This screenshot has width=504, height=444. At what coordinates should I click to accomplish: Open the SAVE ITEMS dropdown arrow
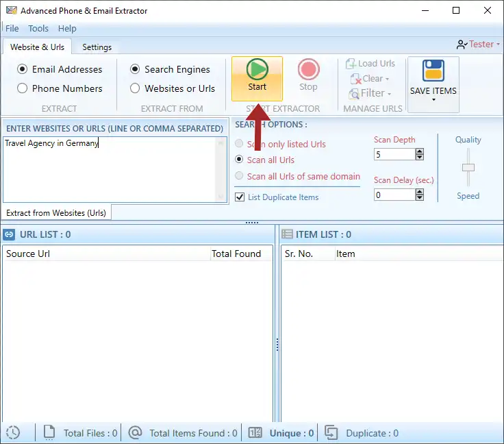click(x=433, y=99)
